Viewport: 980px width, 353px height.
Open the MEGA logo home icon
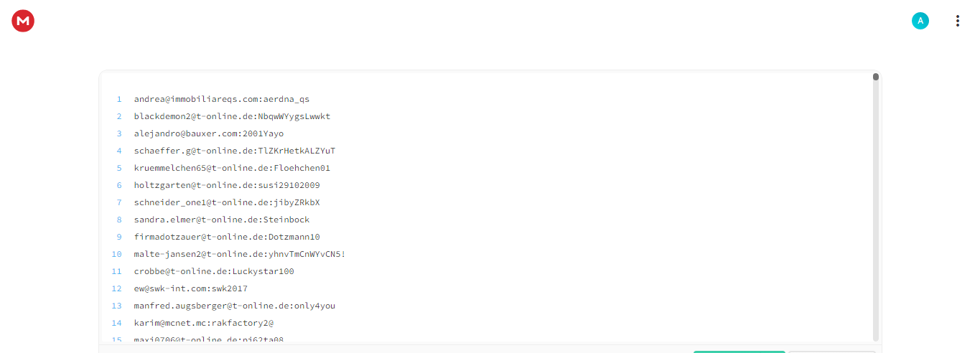coord(23,21)
